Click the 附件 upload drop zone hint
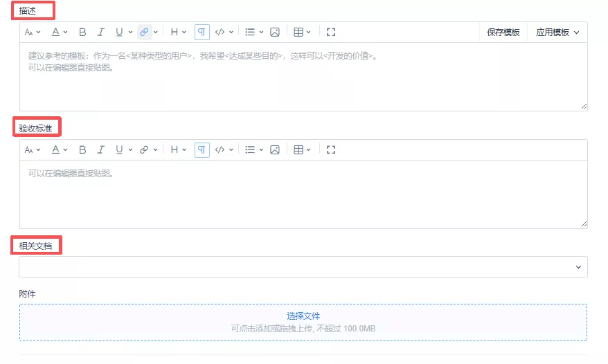The width and height of the screenshot is (608, 364). [303, 329]
